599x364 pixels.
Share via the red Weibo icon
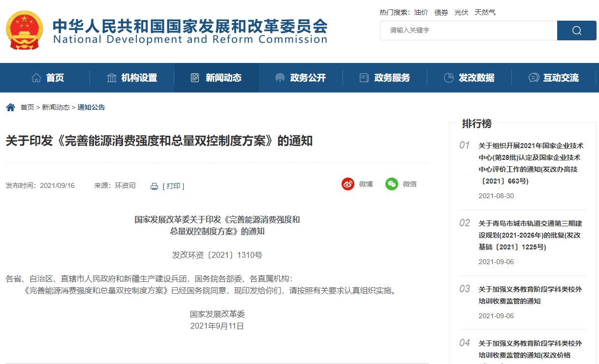(348, 184)
